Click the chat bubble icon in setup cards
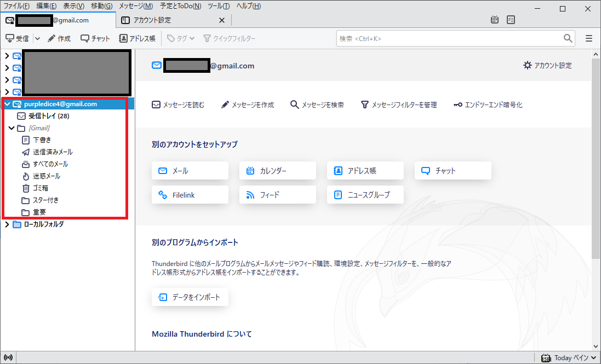Viewport: 601px width, 364px height. tap(426, 171)
